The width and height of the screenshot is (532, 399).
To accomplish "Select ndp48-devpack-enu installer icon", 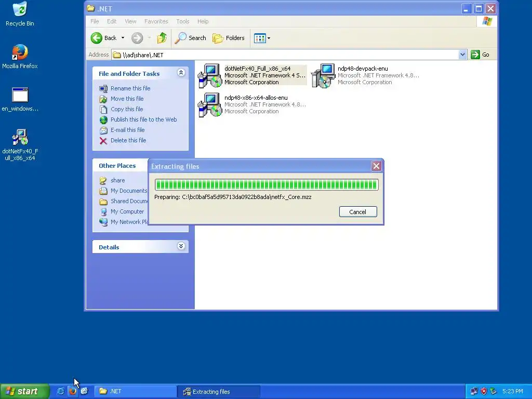I will (x=323, y=75).
